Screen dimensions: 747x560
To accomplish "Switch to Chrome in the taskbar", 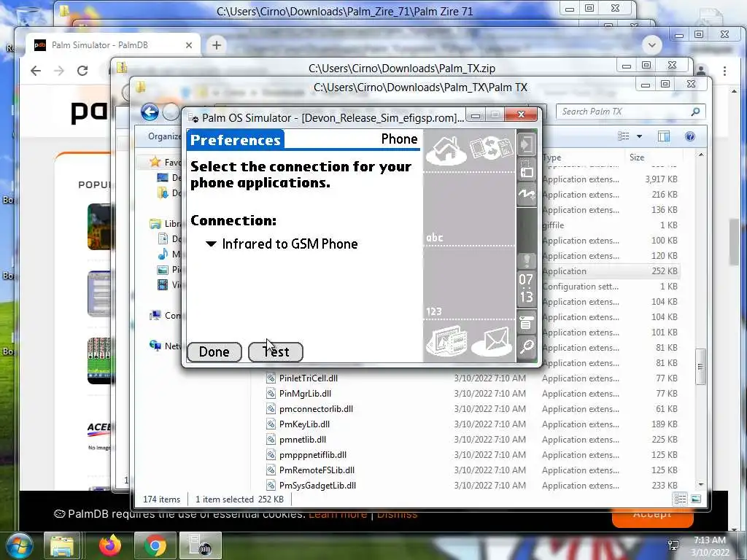I will coord(155,545).
